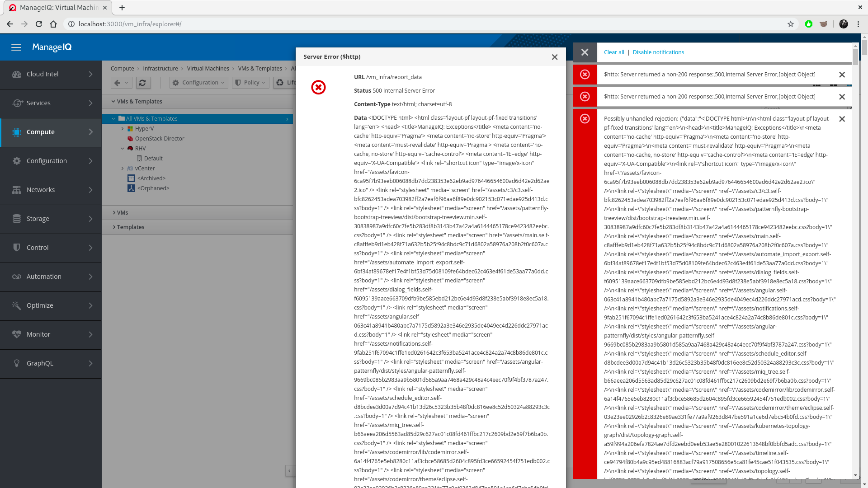Click the history back arrow button
This screenshot has width=868, height=488.
pyautogui.click(x=122, y=83)
